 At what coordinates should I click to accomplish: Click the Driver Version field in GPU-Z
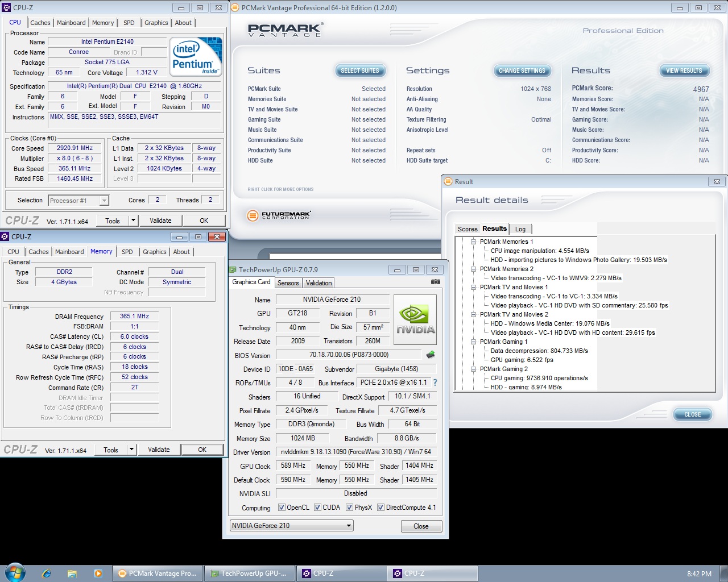tap(356, 452)
